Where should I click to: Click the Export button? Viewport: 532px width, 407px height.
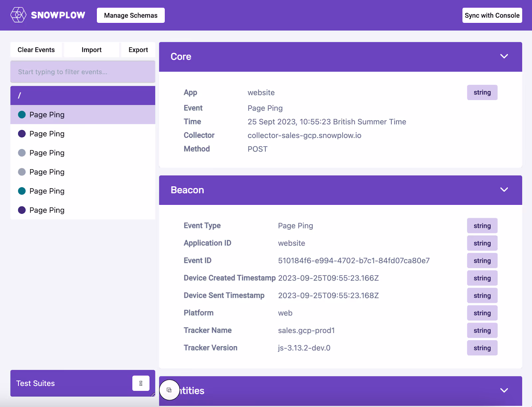tap(138, 50)
